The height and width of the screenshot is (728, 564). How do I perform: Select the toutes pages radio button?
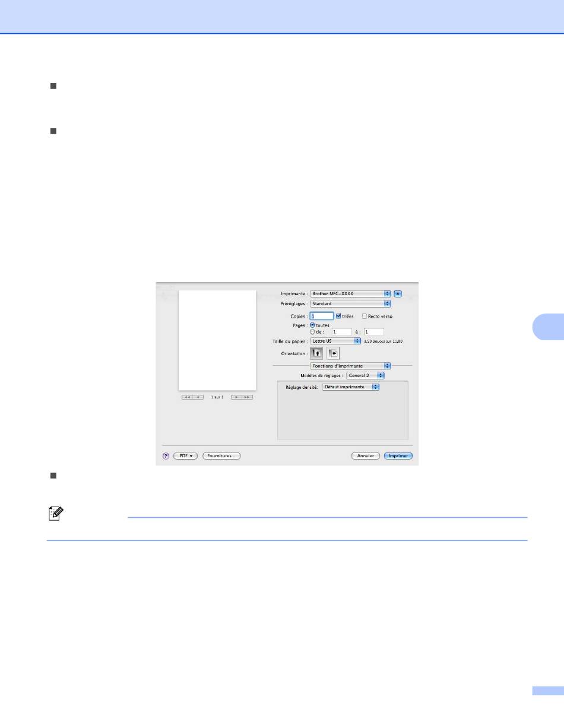pyautogui.click(x=312, y=325)
